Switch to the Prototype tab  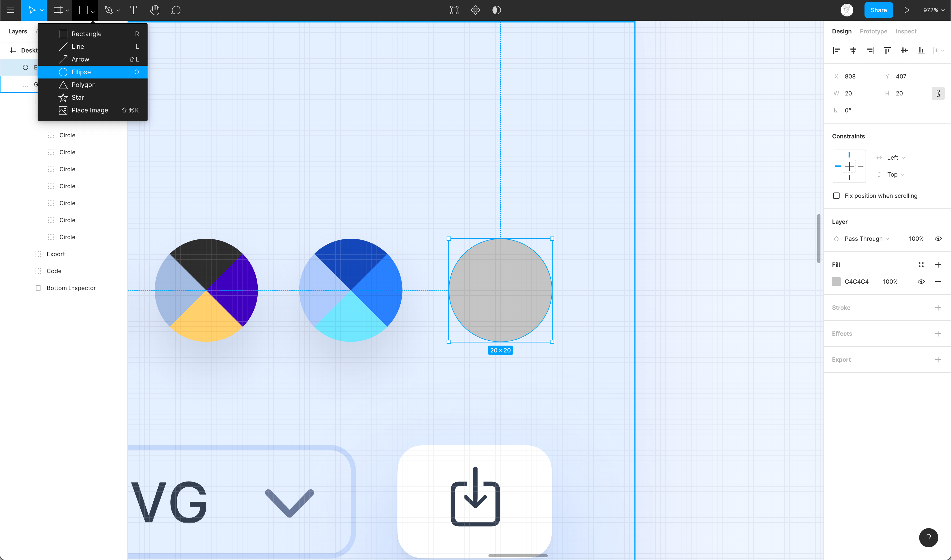(x=873, y=31)
